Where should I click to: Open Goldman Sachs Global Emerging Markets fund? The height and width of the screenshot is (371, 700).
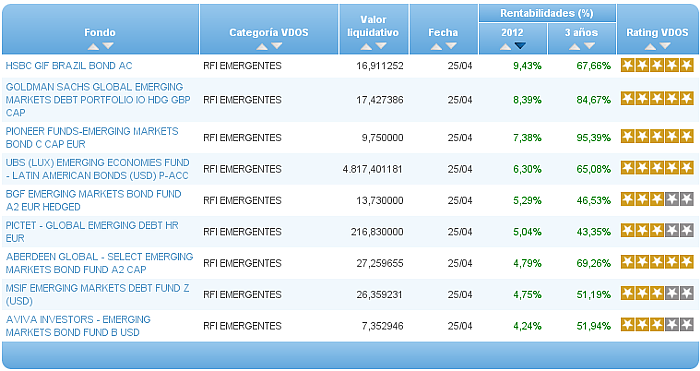tap(98, 100)
